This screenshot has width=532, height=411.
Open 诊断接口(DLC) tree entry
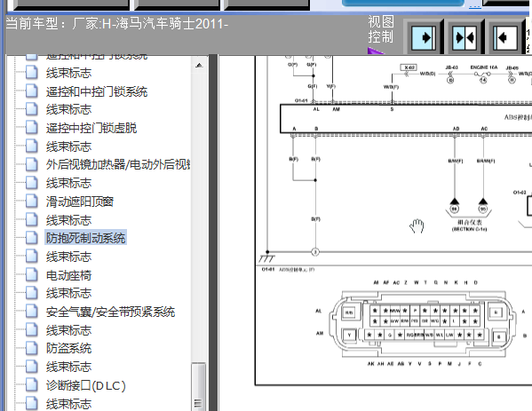point(85,385)
